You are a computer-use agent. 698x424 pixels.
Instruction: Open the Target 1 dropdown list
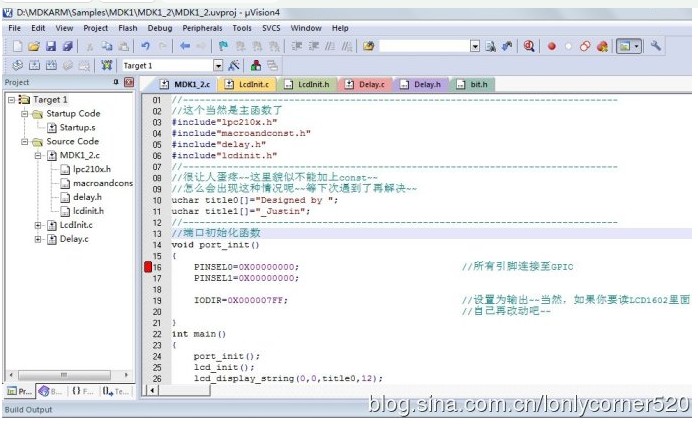pos(218,66)
